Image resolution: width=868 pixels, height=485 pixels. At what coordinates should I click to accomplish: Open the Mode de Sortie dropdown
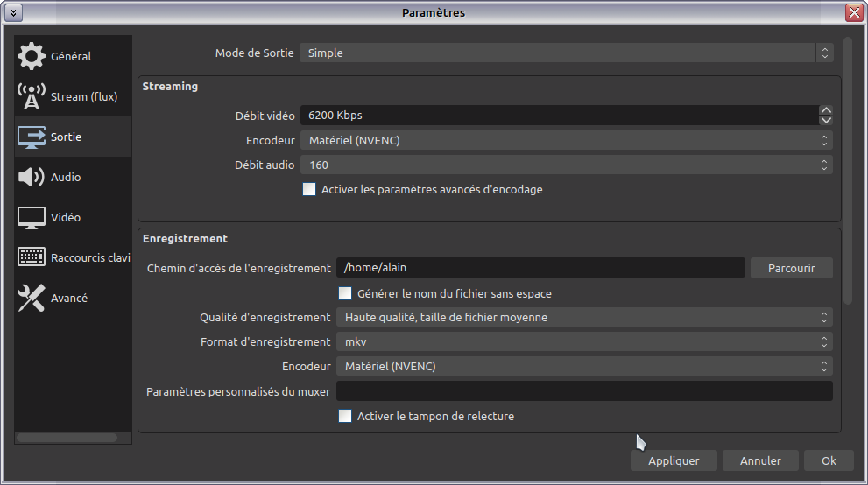(566, 53)
